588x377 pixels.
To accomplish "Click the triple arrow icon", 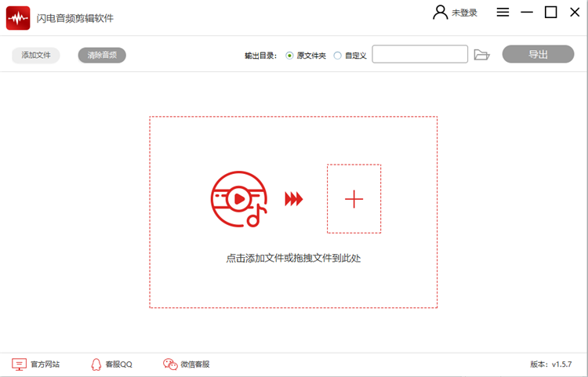I will pos(294,199).
